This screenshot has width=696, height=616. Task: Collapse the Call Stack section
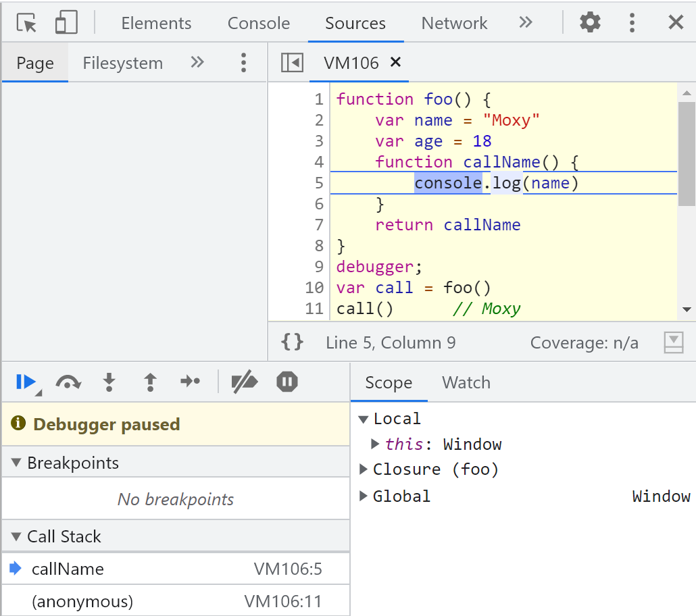pyautogui.click(x=16, y=537)
